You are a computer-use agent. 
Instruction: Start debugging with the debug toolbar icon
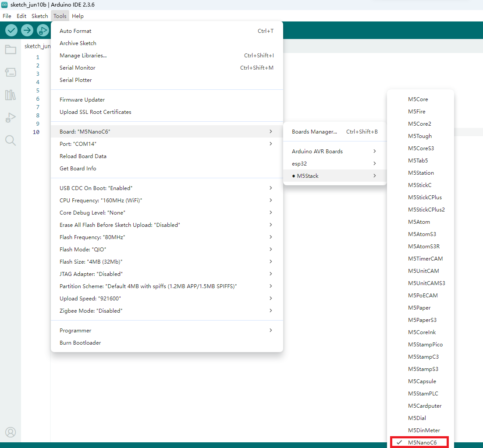tap(43, 30)
